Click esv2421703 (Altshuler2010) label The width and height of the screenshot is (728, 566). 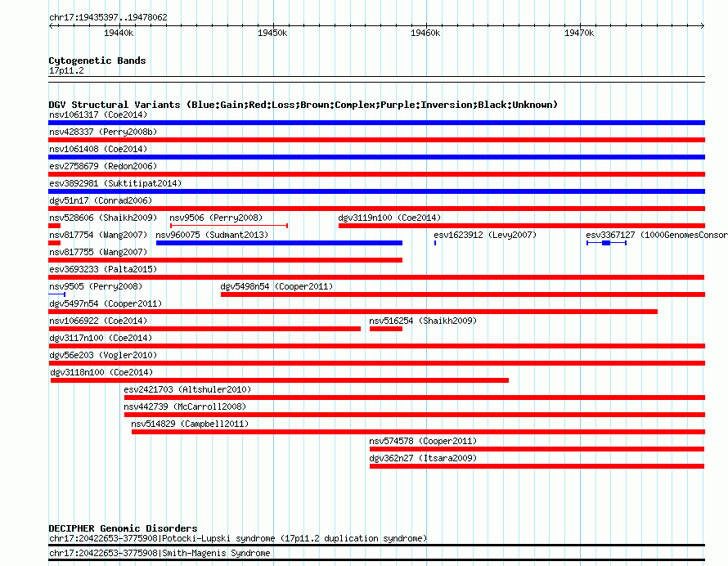coord(187,389)
